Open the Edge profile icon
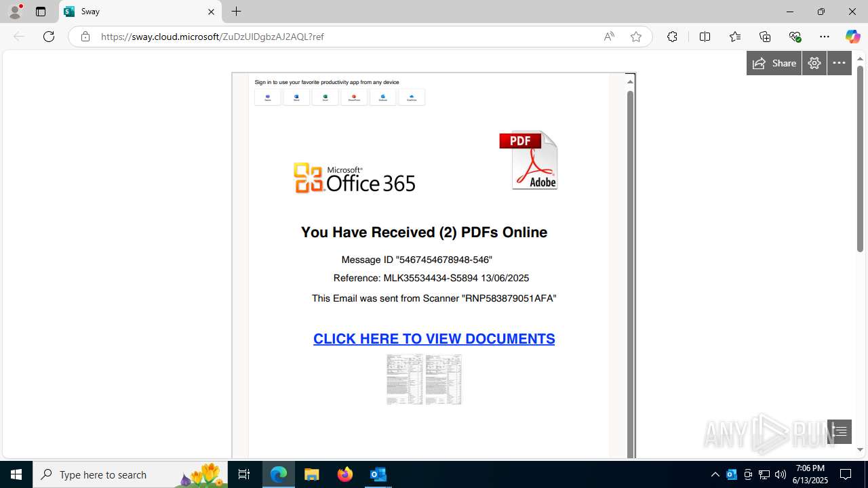The image size is (868, 488). [15, 12]
